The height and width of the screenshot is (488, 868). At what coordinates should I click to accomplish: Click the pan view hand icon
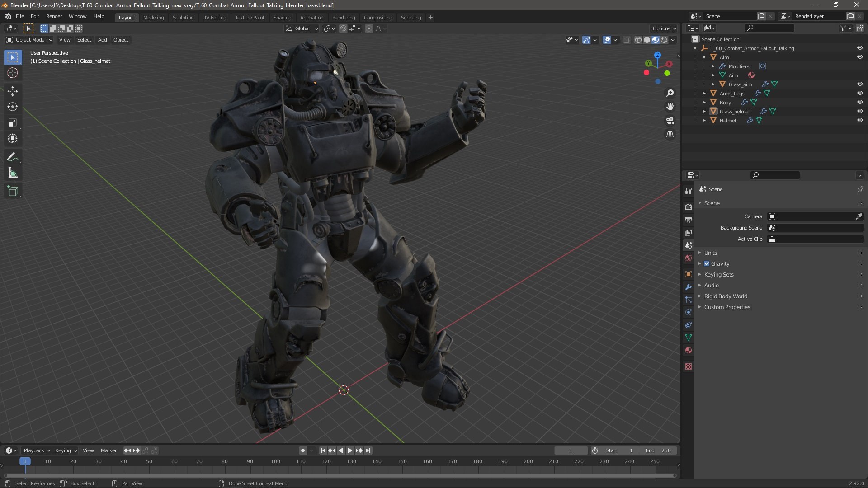click(x=670, y=107)
